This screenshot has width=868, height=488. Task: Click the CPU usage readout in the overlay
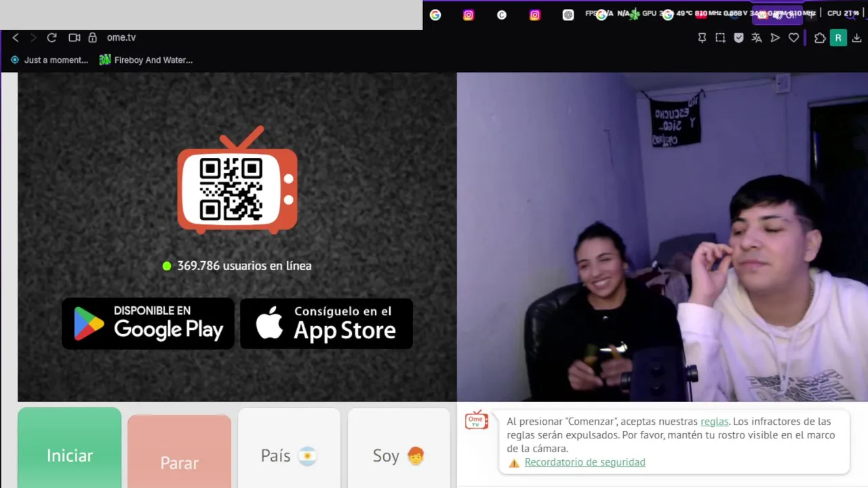pos(843,13)
